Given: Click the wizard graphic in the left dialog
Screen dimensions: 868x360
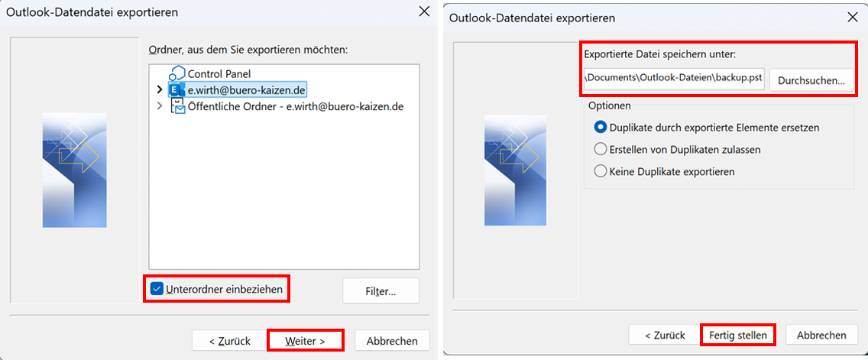Looking at the screenshot, I should pos(74,159).
